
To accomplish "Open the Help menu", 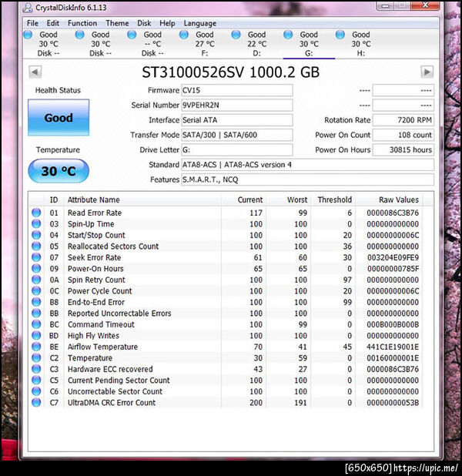I will (x=167, y=23).
